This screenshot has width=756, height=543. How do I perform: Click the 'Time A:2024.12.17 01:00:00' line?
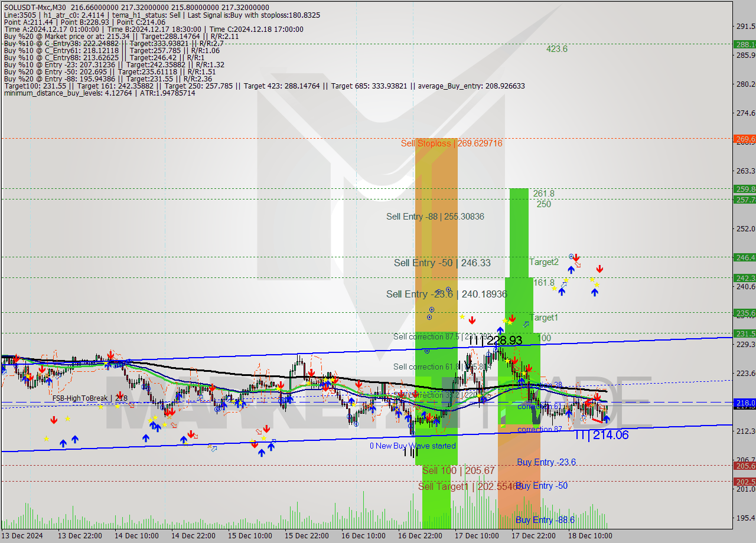[x=154, y=29]
